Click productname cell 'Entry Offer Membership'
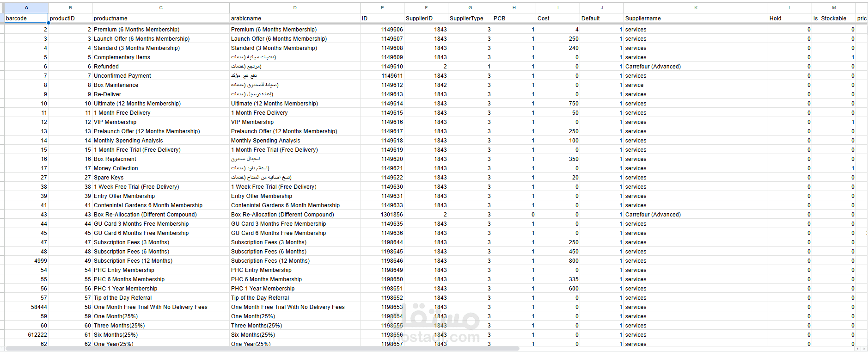The height and width of the screenshot is (352, 868). [x=161, y=196]
